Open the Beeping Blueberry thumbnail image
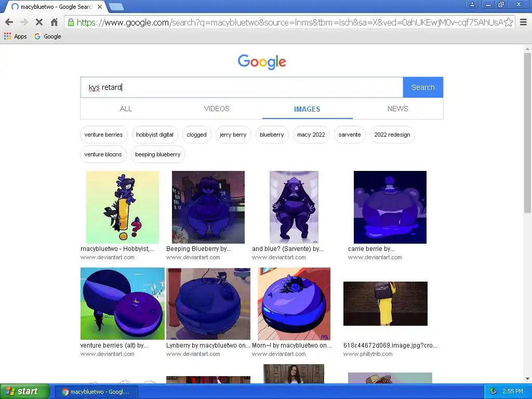 208,207
